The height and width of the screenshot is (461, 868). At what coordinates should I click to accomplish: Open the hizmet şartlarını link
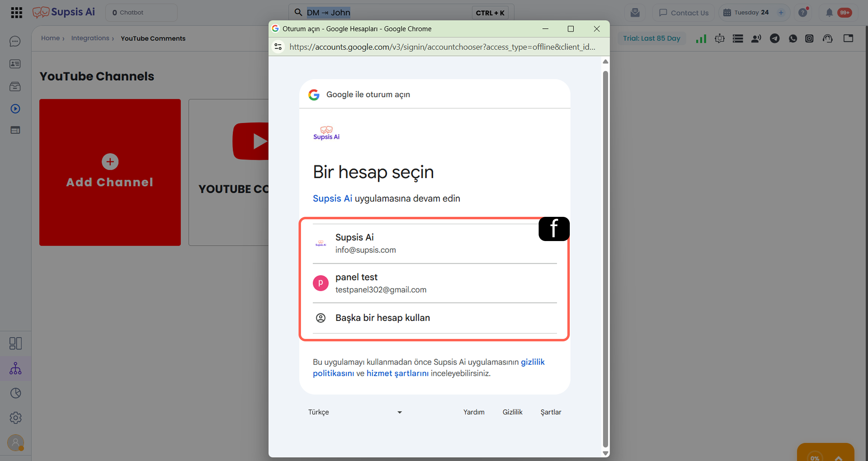398,373
